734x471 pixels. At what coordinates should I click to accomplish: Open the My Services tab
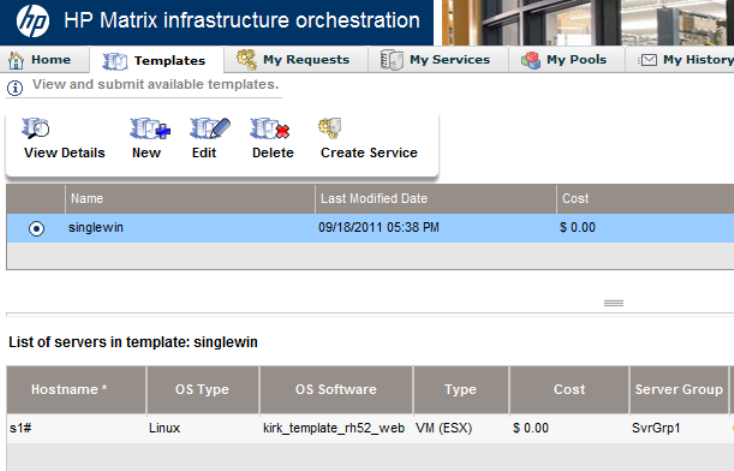pyautogui.click(x=436, y=60)
